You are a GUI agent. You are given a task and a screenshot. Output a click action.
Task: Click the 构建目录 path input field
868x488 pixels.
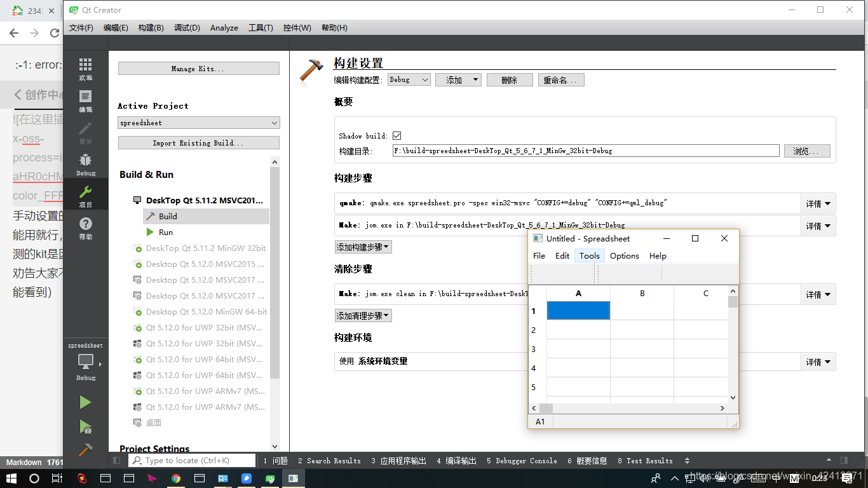point(586,151)
